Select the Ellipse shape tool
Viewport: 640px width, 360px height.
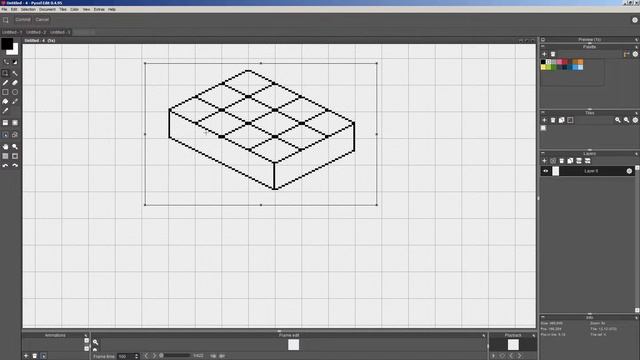(15, 92)
